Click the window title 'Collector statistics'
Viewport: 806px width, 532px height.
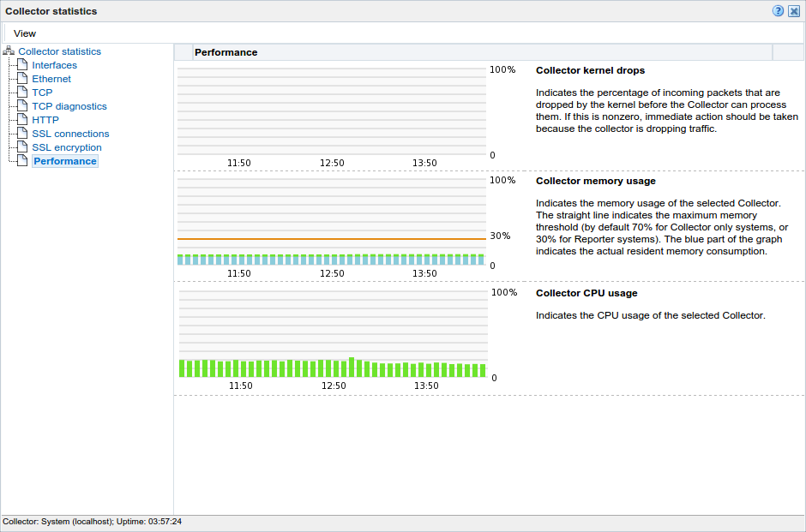[x=51, y=11]
